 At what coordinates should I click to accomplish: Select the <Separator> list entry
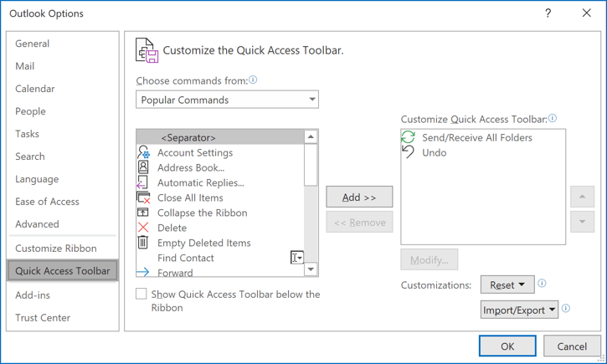(220, 137)
